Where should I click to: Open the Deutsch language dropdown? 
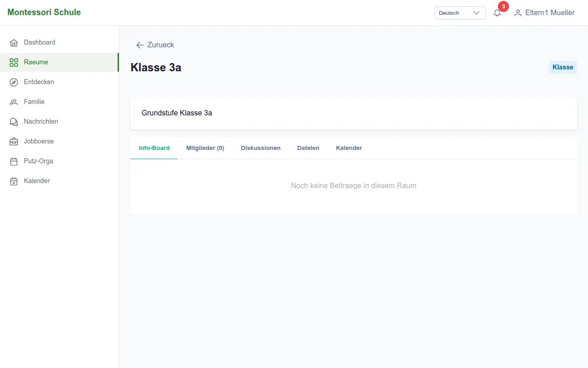click(x=460, y=13)
